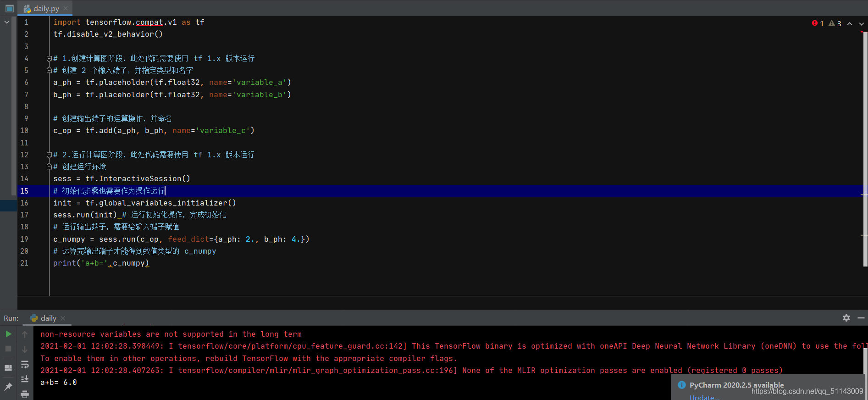Click the red error indicator showing 1
868x400 pixels.
pos(818,23)
